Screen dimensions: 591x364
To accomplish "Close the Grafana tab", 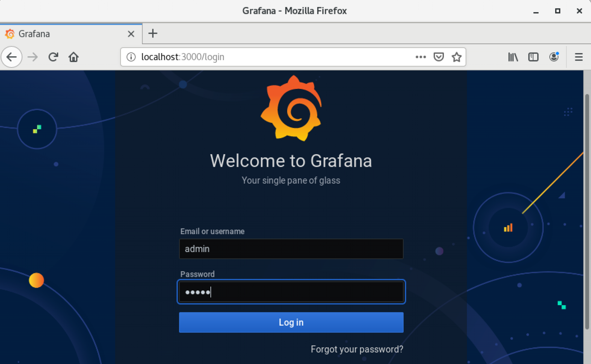I will point(131,34).
